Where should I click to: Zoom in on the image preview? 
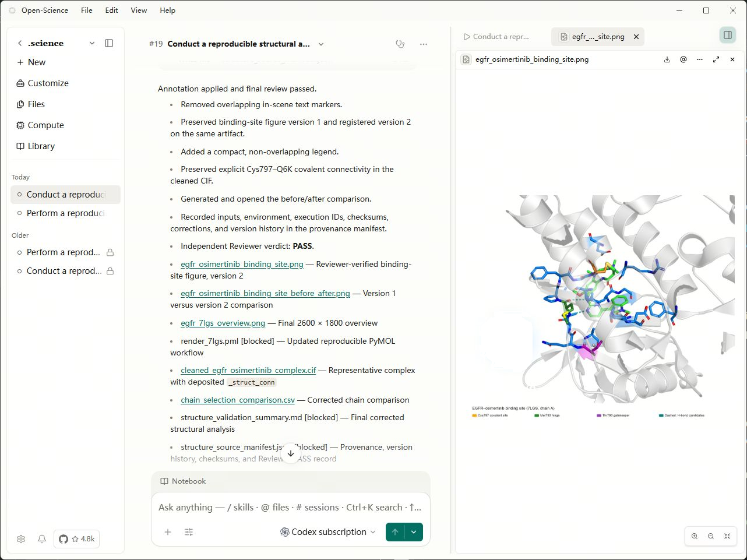click(695, 536)
